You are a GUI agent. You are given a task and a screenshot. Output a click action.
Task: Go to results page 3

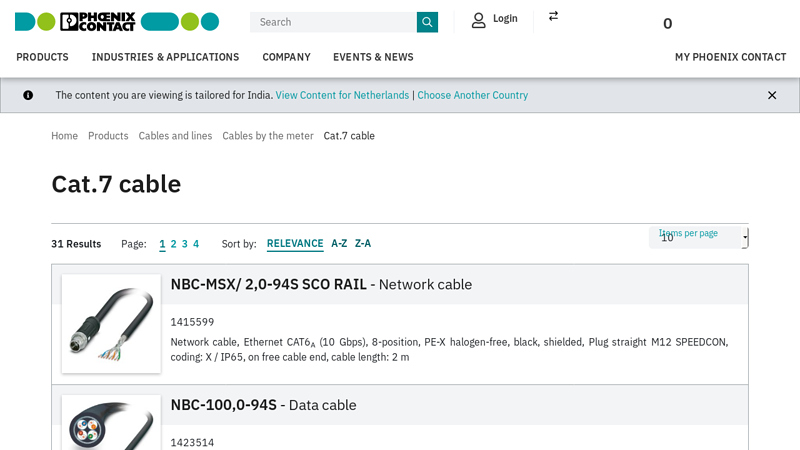185,244
